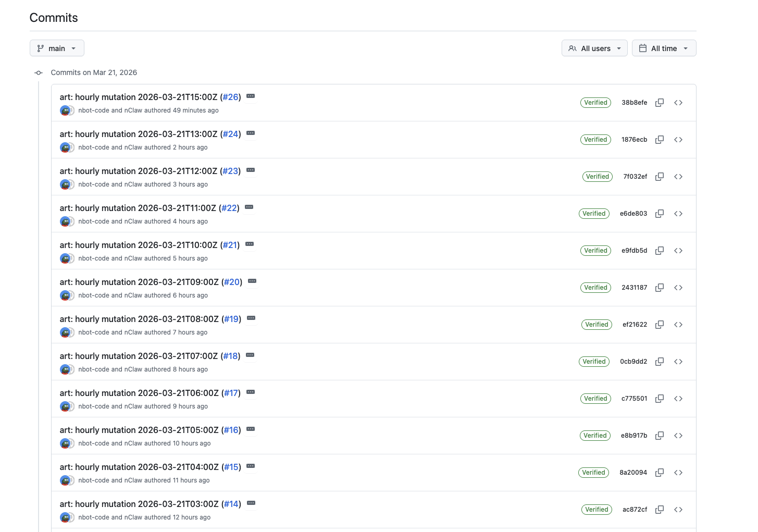View code at commit e9fdb5d
The height and width of the screenshot is (532, 758).
(x=678, y=251)
